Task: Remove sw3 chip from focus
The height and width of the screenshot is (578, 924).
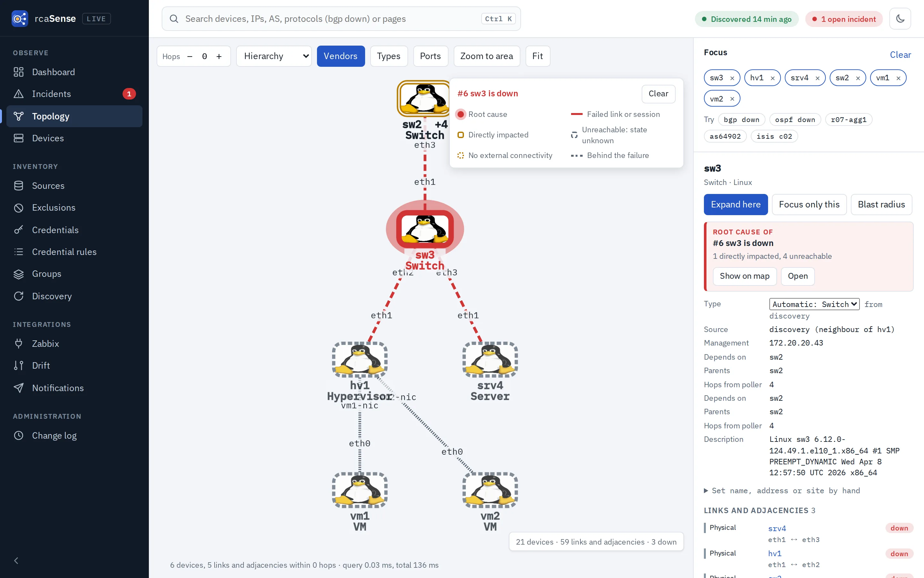Action: (732, 78)
